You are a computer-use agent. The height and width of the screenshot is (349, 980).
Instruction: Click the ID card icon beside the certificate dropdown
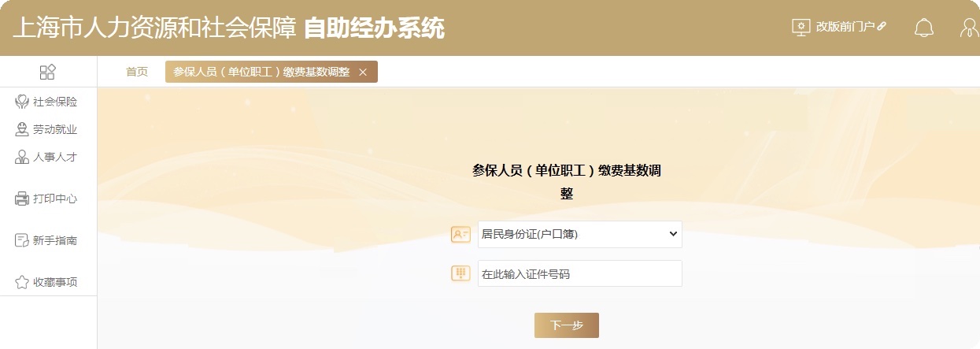pyautogui.click(x=460, y=234)
